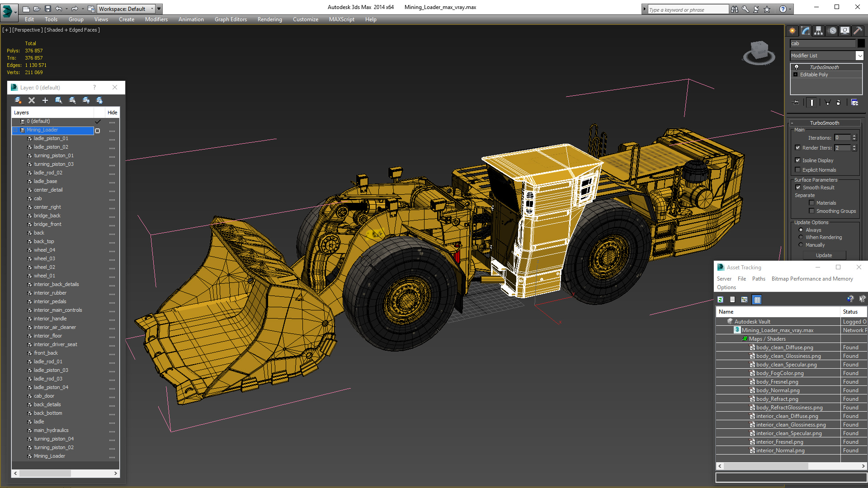Open the Utilities hammer panel tab
Image resolution: width=868 pixels, height=488 pixels.
[x=858, y=31]
